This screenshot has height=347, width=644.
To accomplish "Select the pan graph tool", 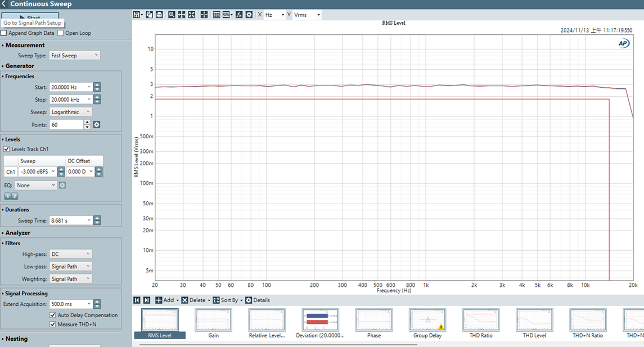I will click(182, 15).
